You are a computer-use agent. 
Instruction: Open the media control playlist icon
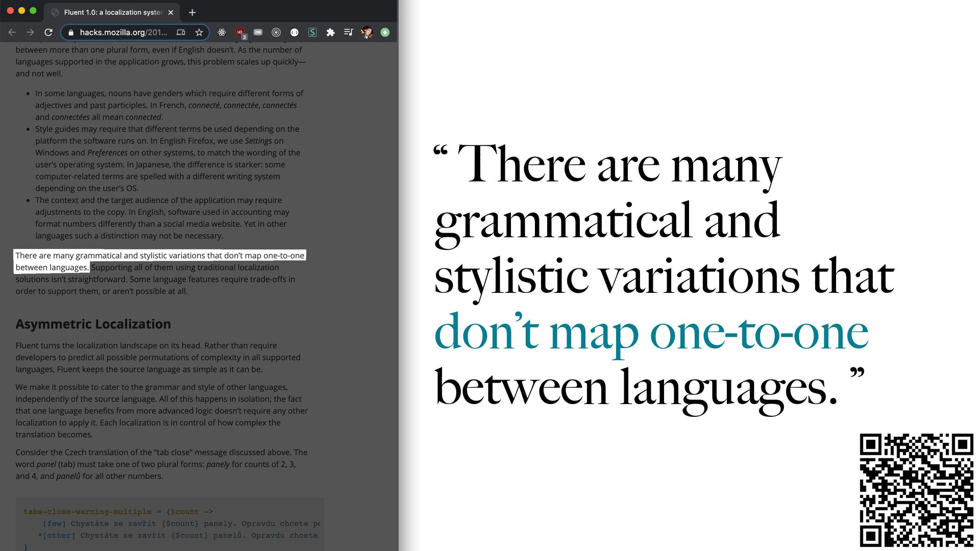(348, 32)
